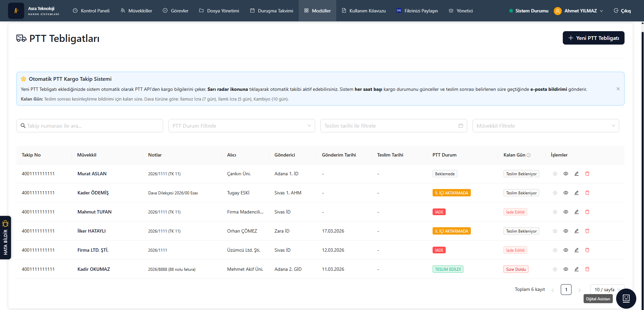Viewport: 644px width, 310px height.
Task: Edit the İlker HATAYLI notification
Action: pos(577,231)
